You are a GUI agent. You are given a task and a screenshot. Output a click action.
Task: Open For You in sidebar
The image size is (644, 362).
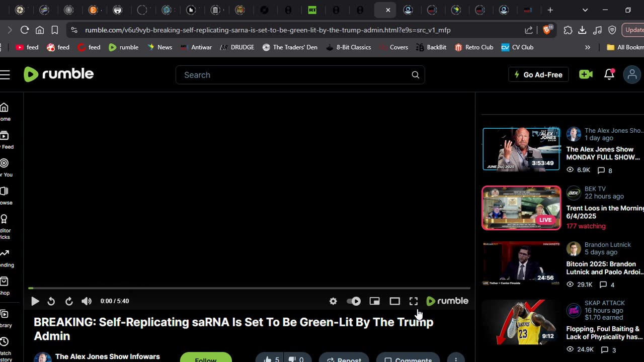tap(5, 168)
